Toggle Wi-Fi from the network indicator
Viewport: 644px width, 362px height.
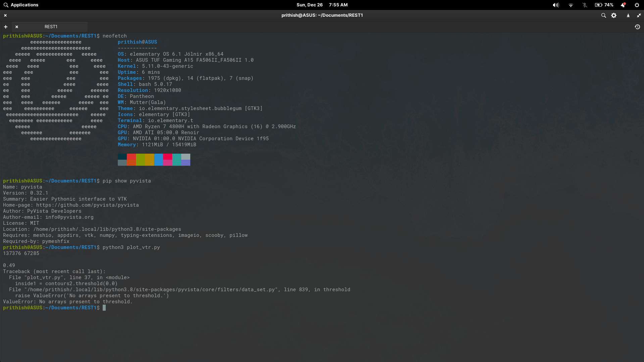(x=571, y=5)
